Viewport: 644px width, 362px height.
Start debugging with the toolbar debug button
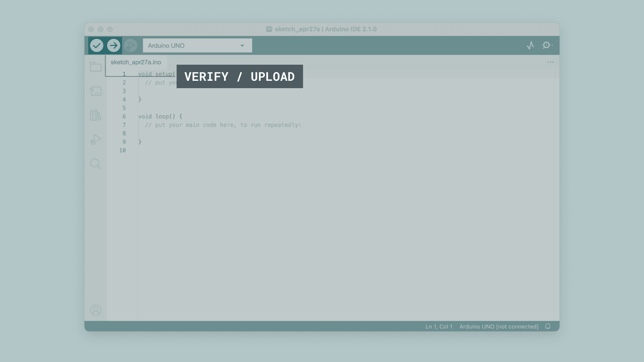[x=130, y=46]
